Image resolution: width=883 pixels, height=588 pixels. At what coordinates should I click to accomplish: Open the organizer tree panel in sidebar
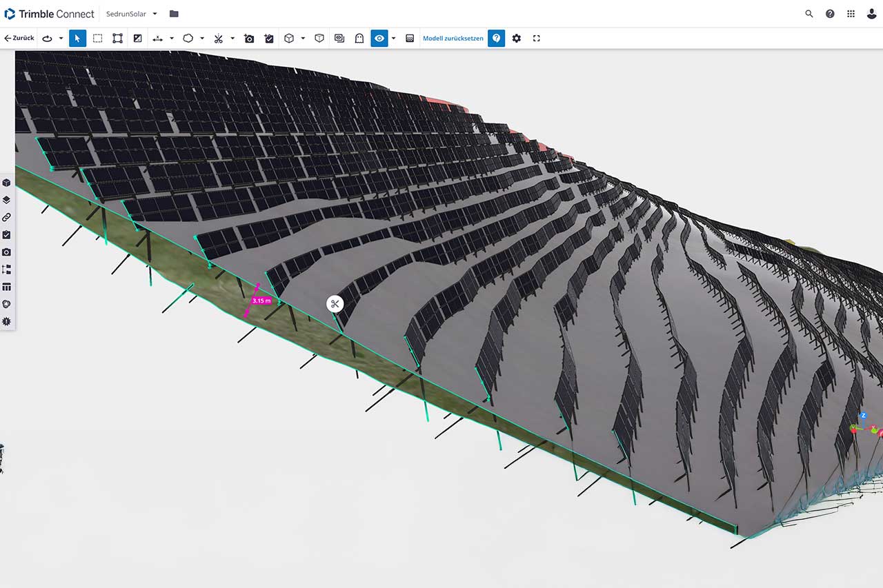pyautogui.click(x=7, y=270)
